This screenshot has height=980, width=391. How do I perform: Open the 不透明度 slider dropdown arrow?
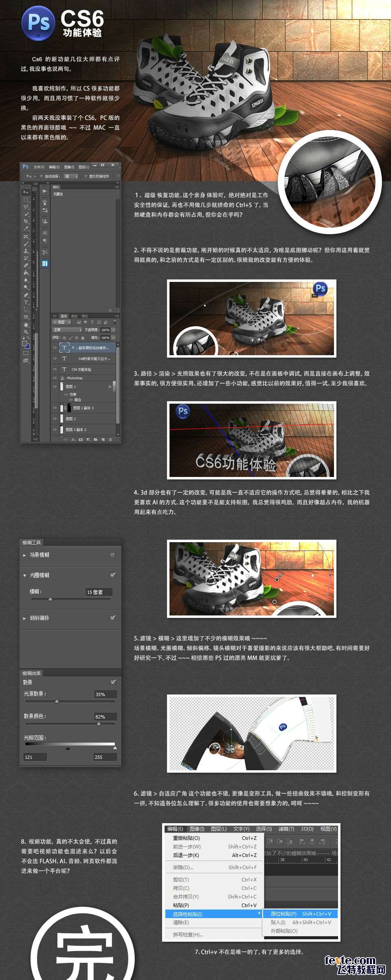pyautogui.click(x=113, y=330)
